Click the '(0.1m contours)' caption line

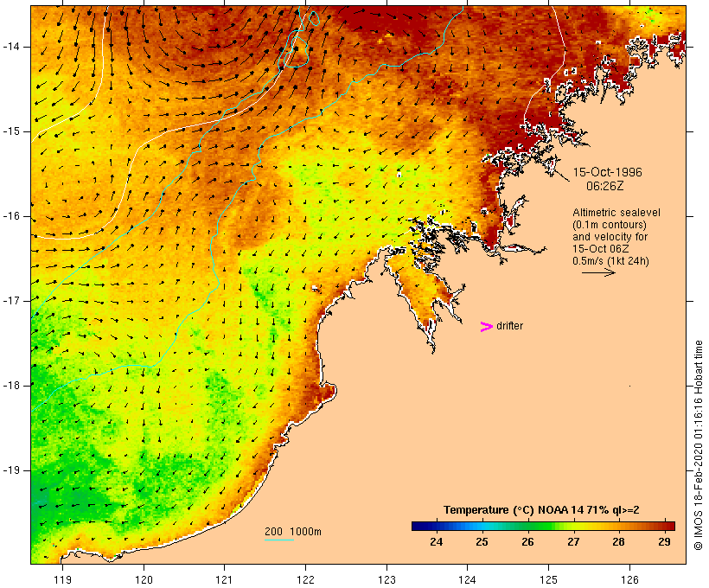(610, 225)
